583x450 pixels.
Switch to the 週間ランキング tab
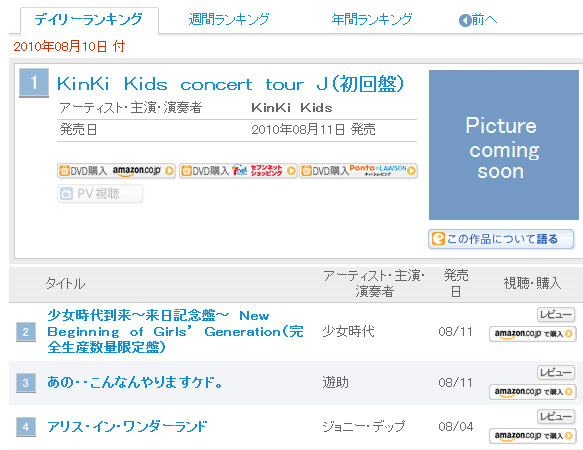[x=229, y=19]
